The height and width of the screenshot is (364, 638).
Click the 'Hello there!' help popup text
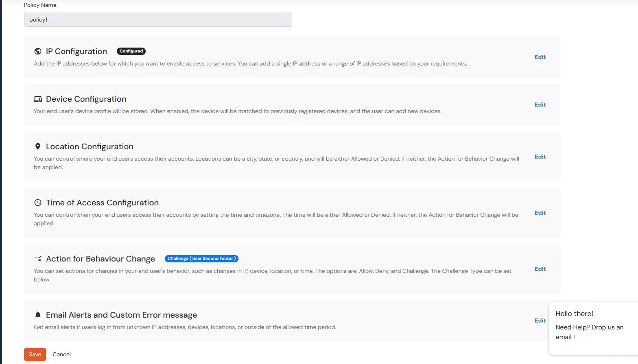[x=574, y=314]
